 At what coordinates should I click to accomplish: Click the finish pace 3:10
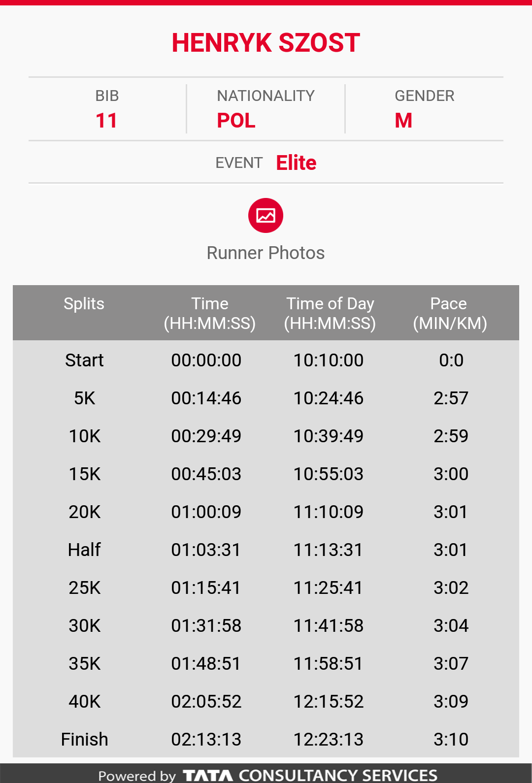[x=451, y=739]
